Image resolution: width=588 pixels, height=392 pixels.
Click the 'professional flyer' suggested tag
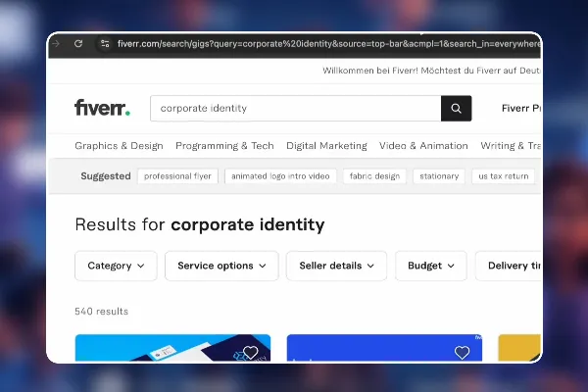177,176
